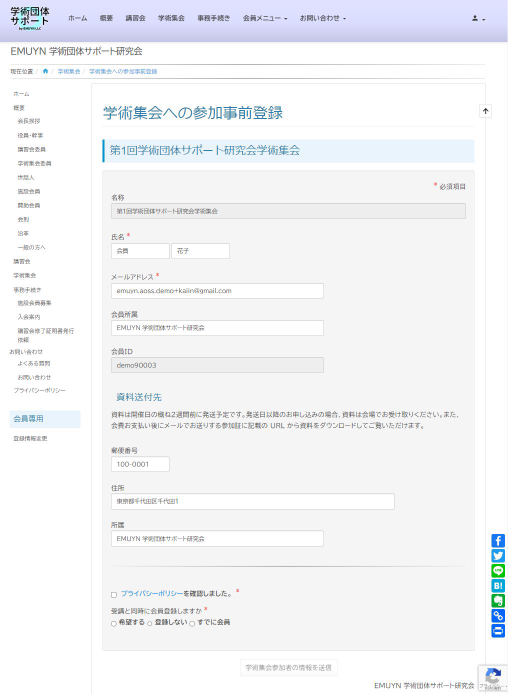Click the 郵便番号 input field
Image resolution: width=508 pixels, height=694 pixels.
[140, 464]
